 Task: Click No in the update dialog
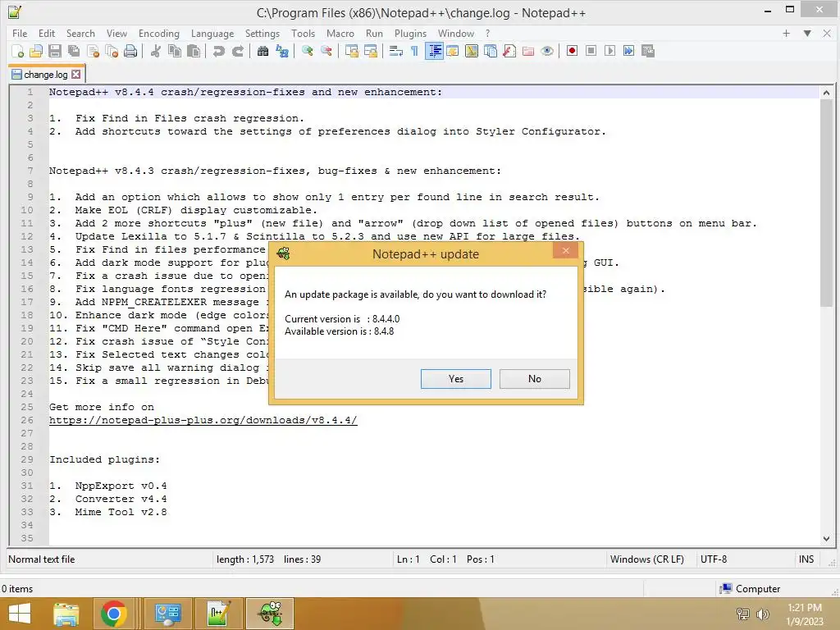535,379
